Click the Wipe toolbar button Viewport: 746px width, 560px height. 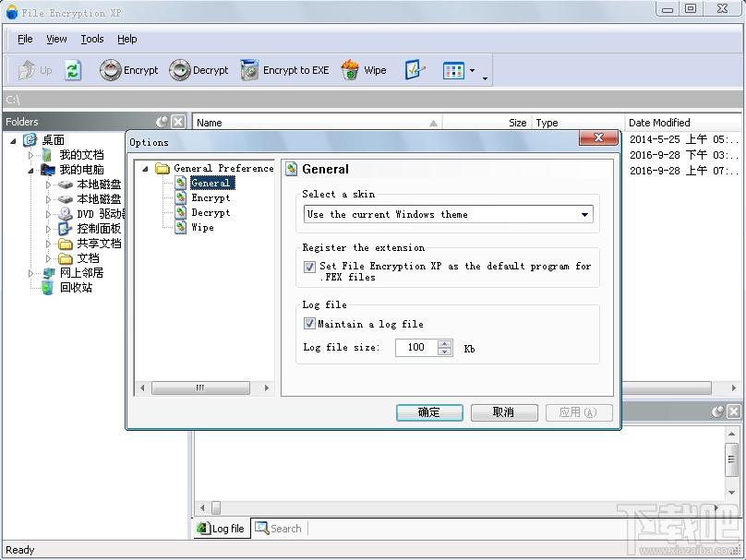point(364,70)
